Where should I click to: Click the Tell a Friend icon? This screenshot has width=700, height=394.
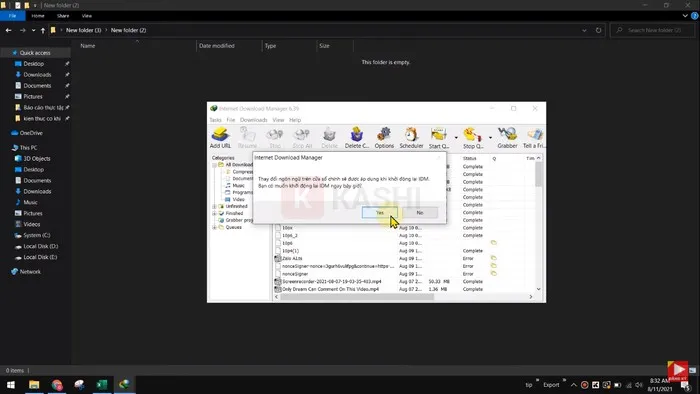pos(534,137)
